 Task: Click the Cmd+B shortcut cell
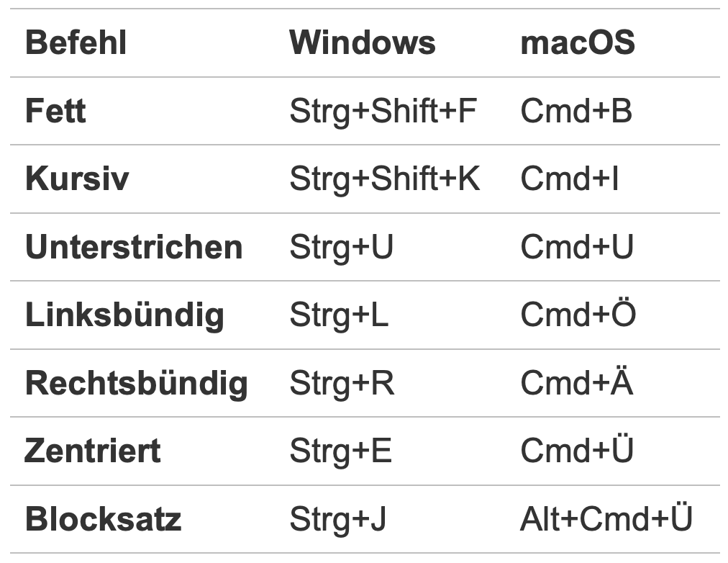(x=575, y=112)
